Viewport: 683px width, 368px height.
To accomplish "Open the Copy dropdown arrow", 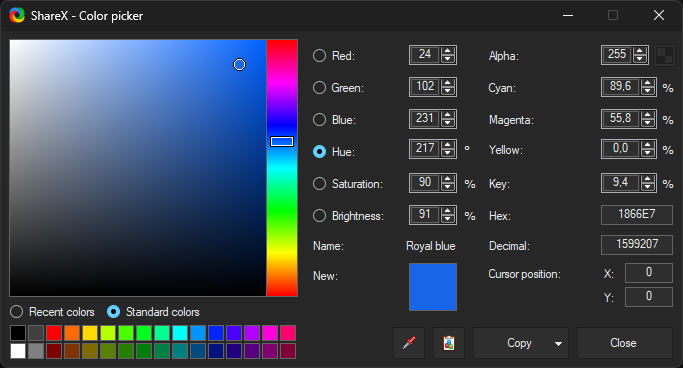I will pos(558,344).
